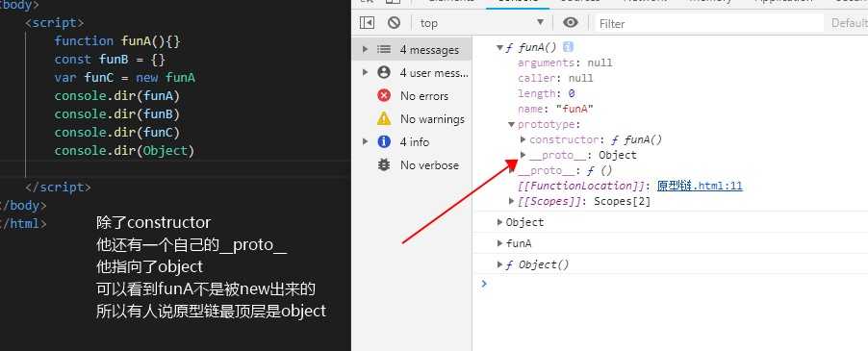Select the blue '4 info' icon

click(384, 141)
